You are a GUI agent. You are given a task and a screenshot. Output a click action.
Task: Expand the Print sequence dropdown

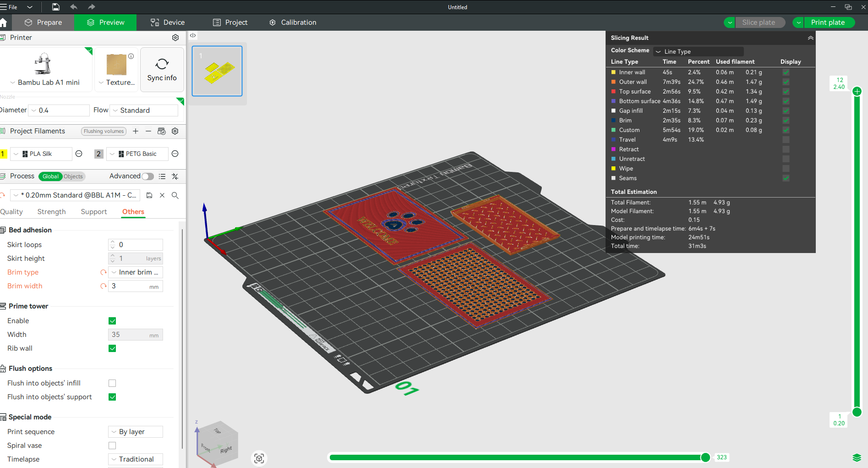pos(136,432)
